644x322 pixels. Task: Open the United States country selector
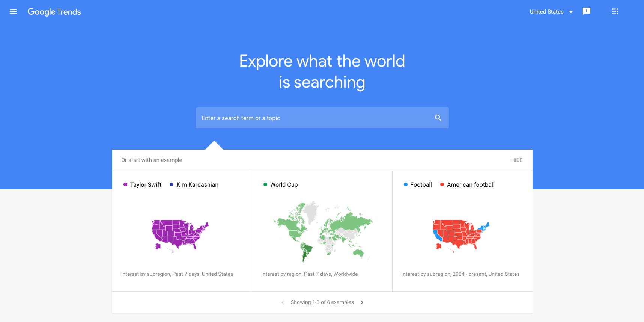[546, 12]
